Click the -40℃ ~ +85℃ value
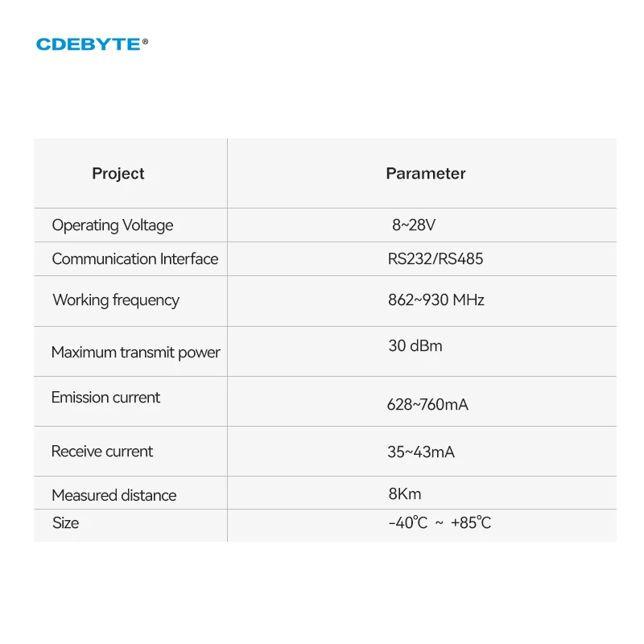Viewport: 644px width, 644px height. coord(440,523)
